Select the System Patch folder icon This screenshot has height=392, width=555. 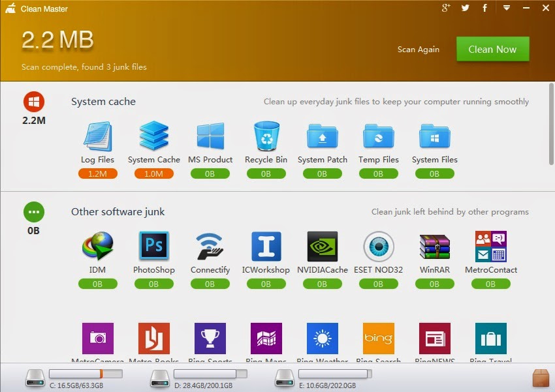(322, 136)
